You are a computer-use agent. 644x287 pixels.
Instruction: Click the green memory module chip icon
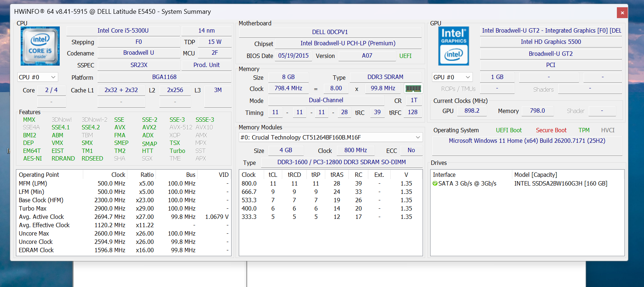[413, 88]
